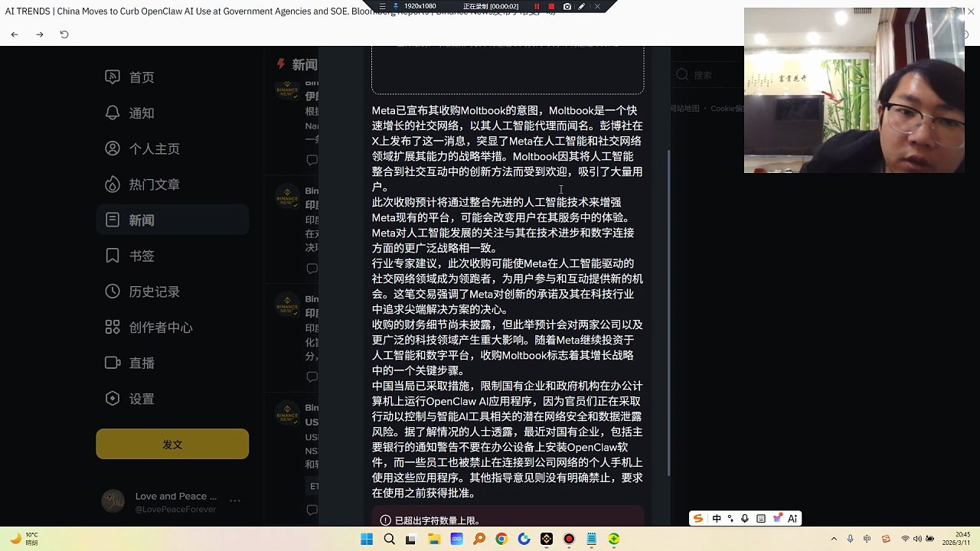Open 设置 settings hexagon icon
This screenshot has width=980, height=551.
113,399
